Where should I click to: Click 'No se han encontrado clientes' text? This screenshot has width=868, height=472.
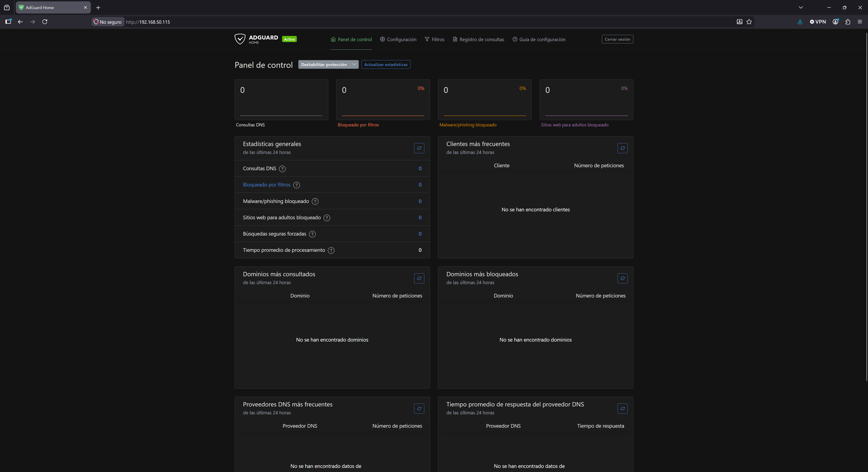535,210
